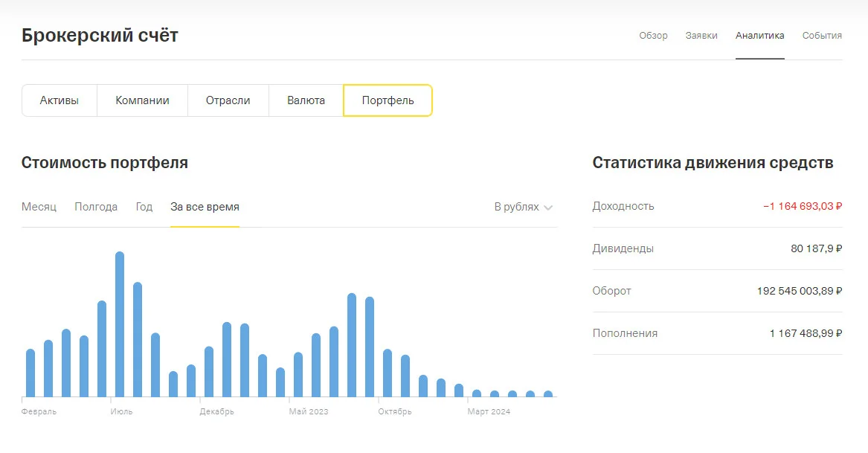
Task: Click the Декабрь axis label
Action: point(217,411)
